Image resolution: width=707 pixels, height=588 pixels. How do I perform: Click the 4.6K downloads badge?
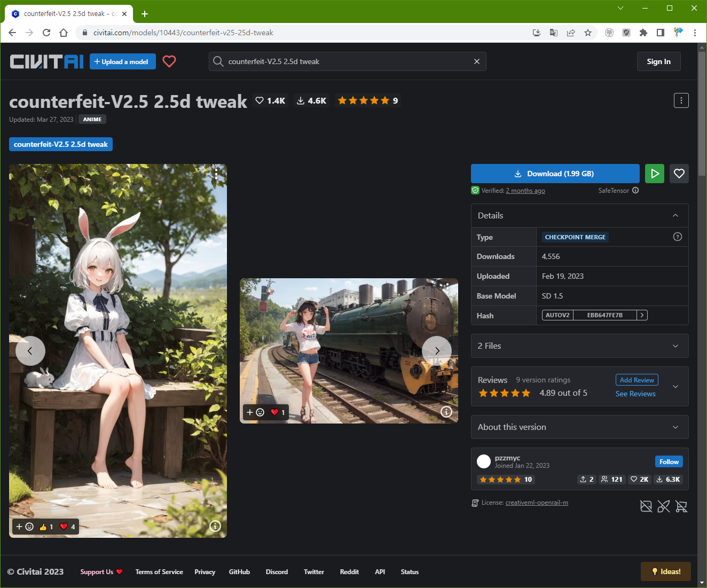311,100
